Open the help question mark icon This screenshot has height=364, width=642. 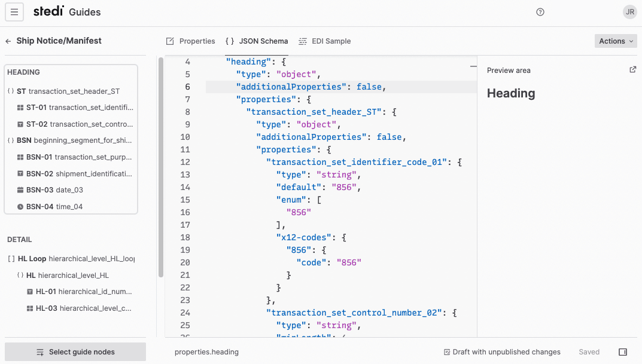click(x=540, y=12)
